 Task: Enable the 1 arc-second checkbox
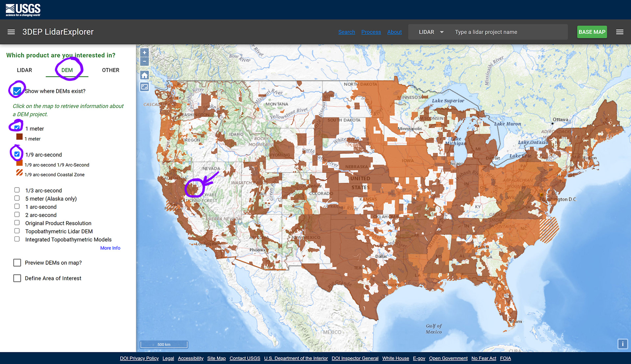pyautogui.click(x=17, y=206)
